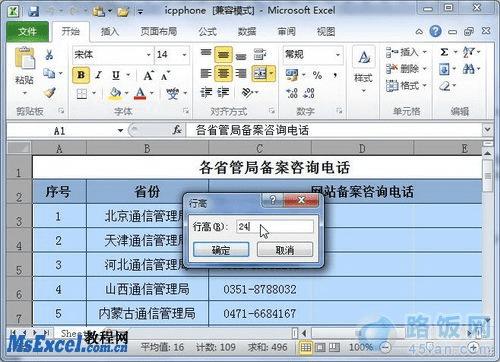This screenshot has width=500, height=362.
Task: Click the Save icon in quick access toolbar
Action: pyautogui.click(x=34, y=11)
